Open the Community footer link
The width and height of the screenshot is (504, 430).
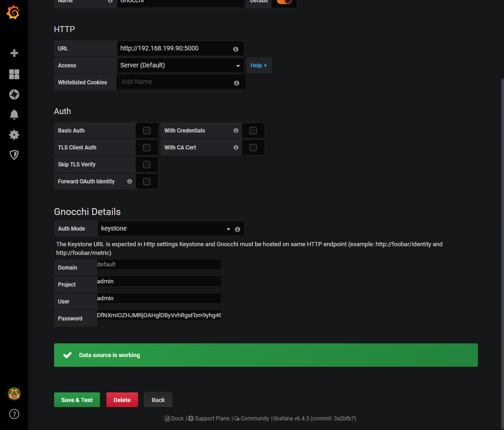(255, 418)
